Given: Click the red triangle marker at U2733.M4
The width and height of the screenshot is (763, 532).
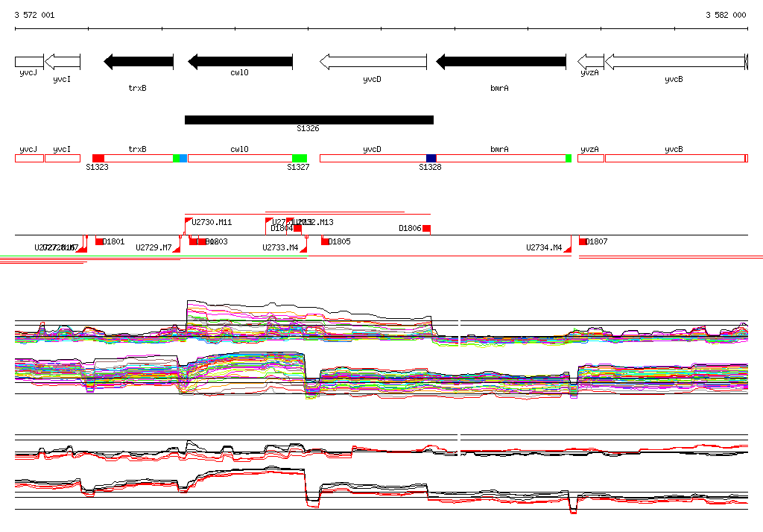Looking at the screenshot, I should [304, 249].
